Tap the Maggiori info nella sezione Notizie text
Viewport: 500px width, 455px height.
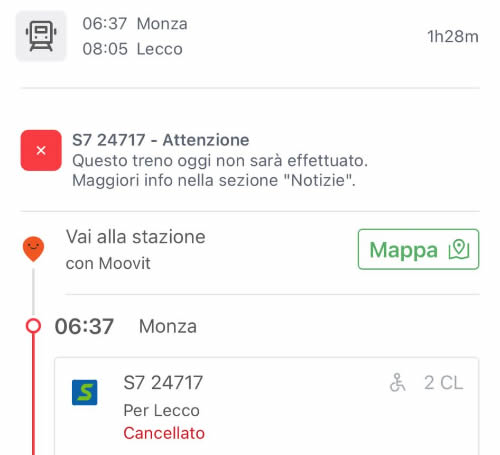click(x=214, y=181)
